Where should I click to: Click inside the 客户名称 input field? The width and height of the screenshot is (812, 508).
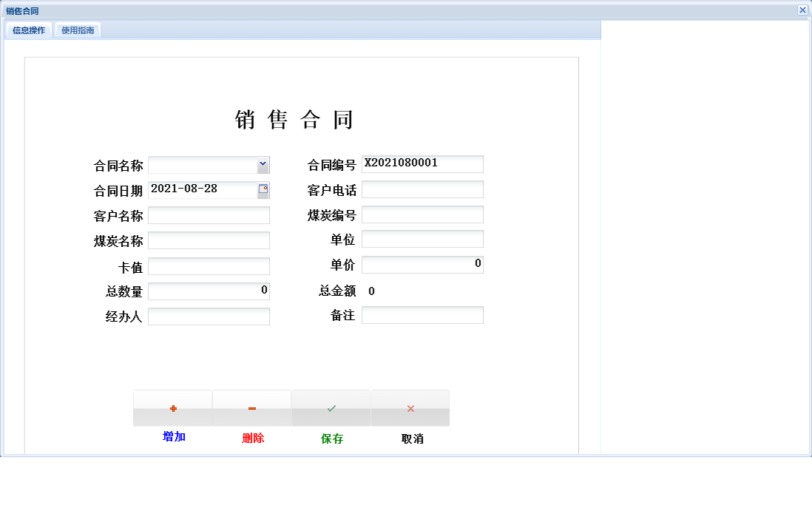(209, 214)
